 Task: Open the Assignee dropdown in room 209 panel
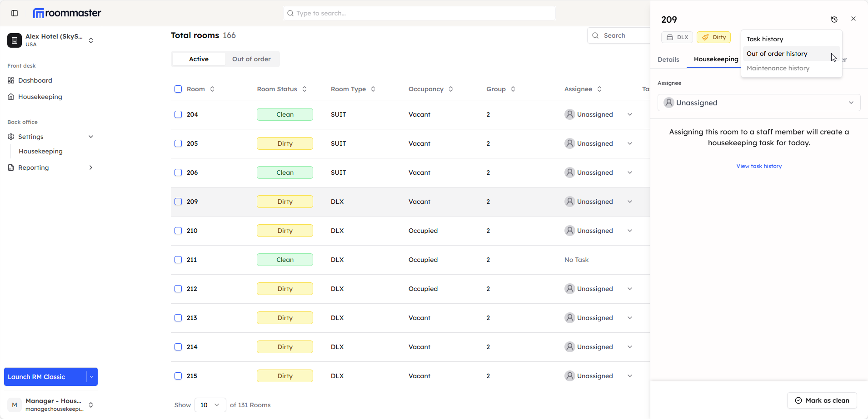coord(758,103)
